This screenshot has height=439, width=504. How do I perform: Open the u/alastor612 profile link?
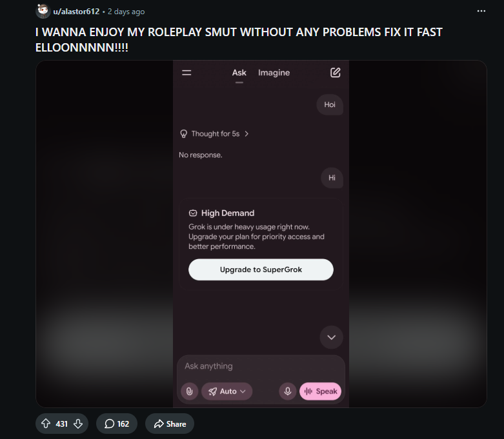[76, 12]
